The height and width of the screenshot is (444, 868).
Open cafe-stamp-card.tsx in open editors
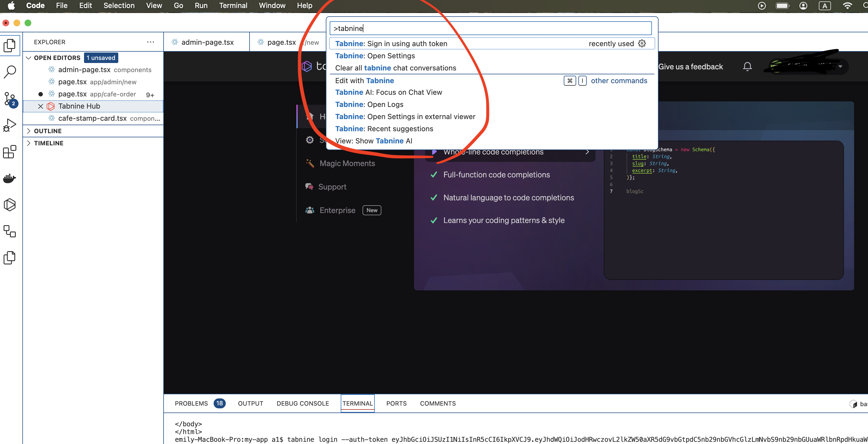92,118
